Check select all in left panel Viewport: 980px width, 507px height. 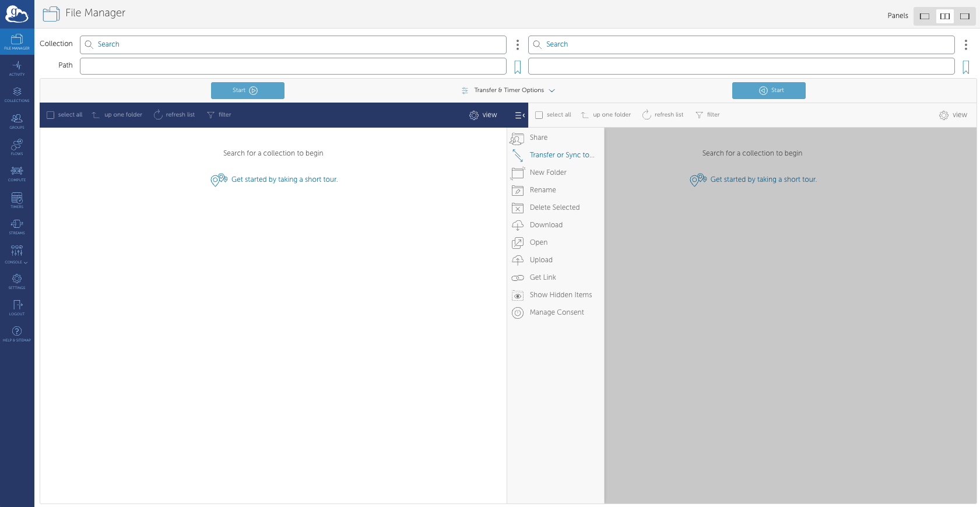click(51, 115)
